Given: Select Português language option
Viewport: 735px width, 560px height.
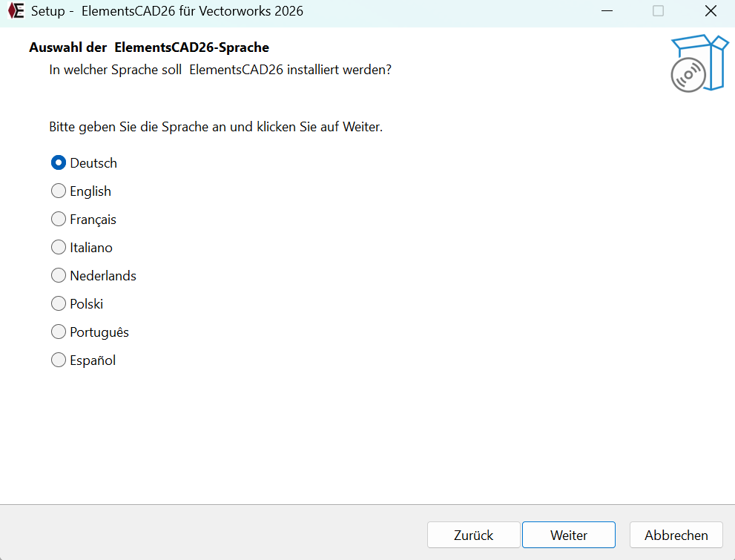Looking at the screenshot, I should tap(59, 332).
